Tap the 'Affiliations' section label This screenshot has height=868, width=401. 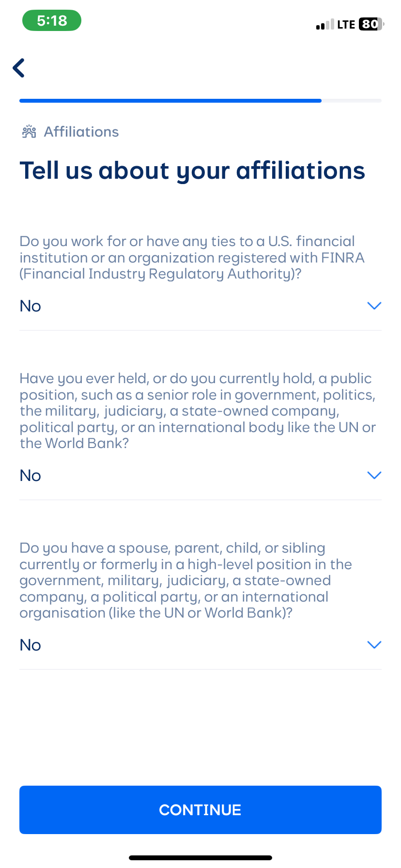[x=81, y=132]
